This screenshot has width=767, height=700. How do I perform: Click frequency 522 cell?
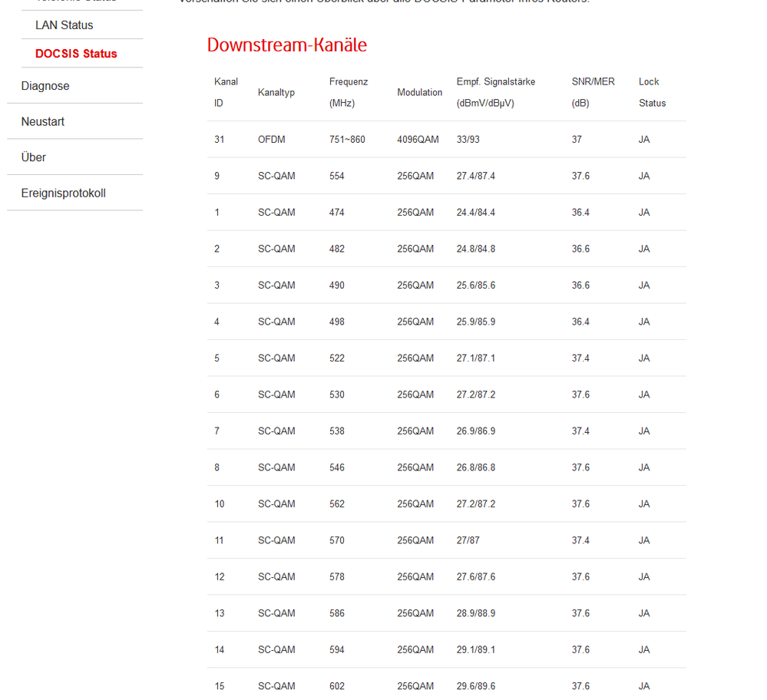pos(336,358)
